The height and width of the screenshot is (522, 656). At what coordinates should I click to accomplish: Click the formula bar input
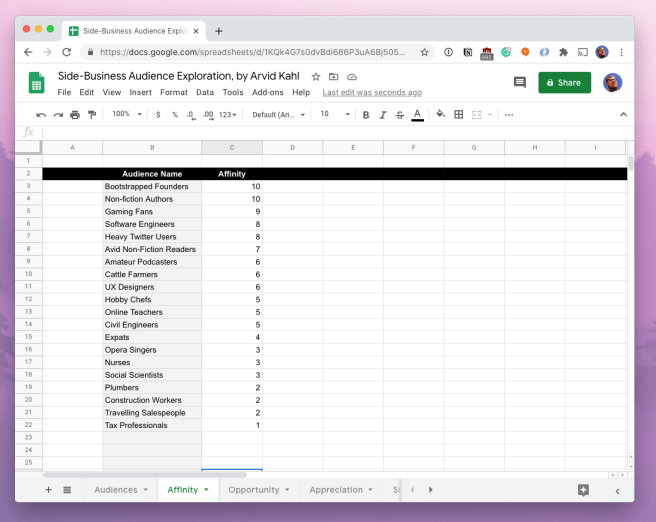(x=337, y=133)
